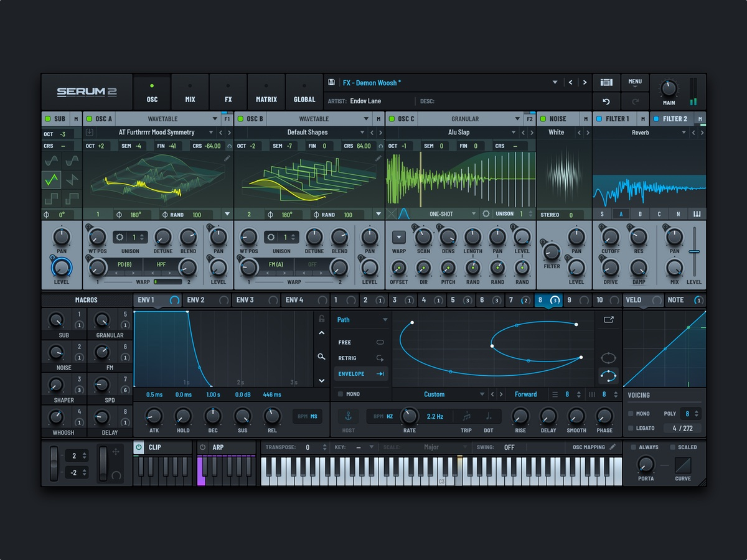Open OSC A WAVETABLE type dropdown
The image size is (747, 560).
[x=215, y=119]
